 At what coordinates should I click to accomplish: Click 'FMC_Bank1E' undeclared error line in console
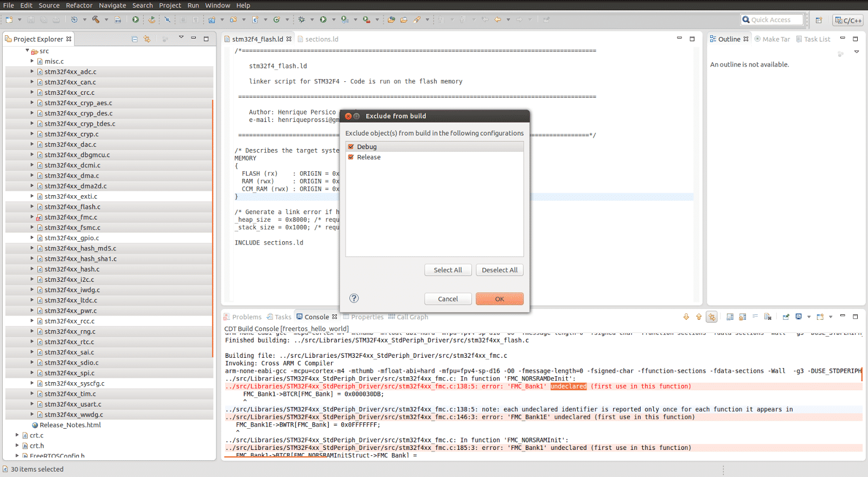[544, 417]
